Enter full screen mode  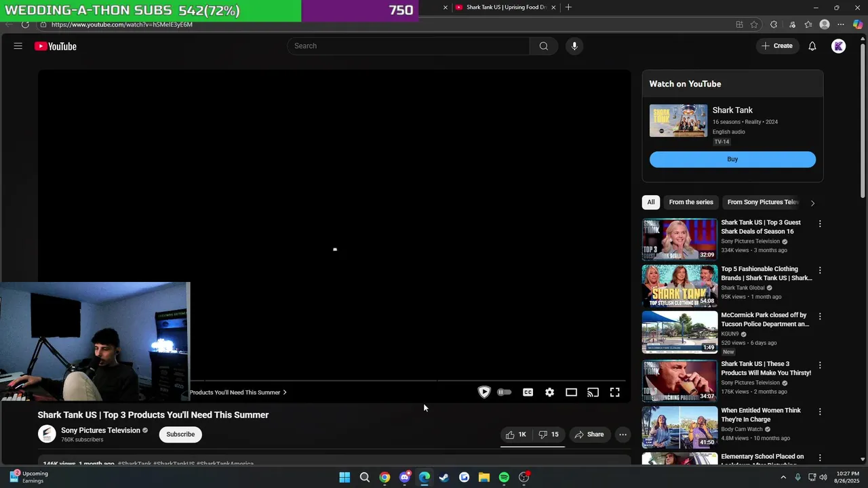tap(614, 392)
